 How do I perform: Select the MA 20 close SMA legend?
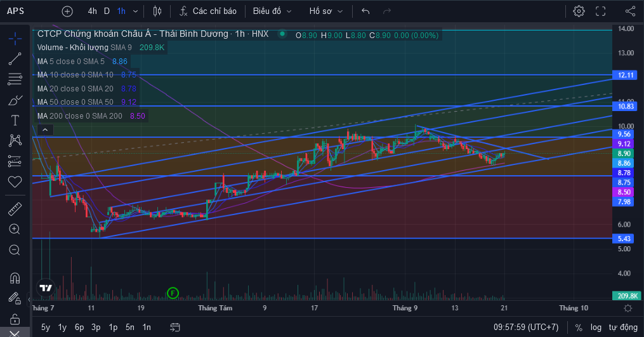click(86, 88)
